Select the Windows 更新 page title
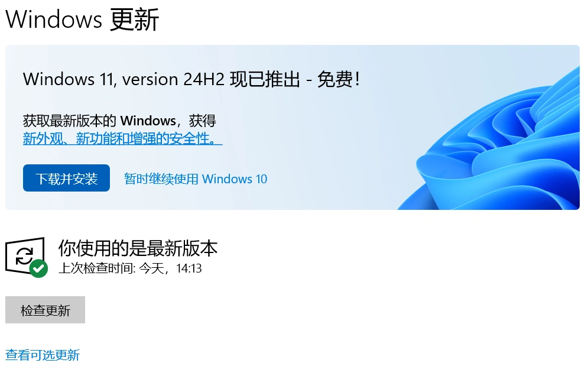The height and width of the screenshot is (376, 588). 82,19
